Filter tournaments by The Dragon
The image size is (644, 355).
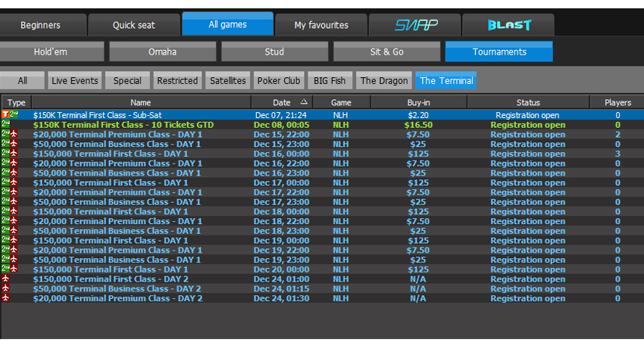pos(384,81)
